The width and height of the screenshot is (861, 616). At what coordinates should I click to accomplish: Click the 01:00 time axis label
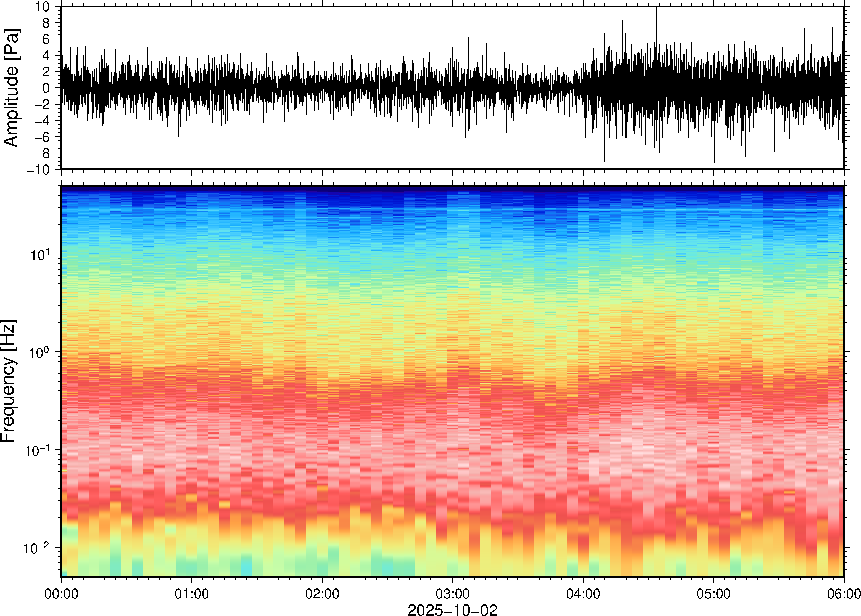coord(192,594)
